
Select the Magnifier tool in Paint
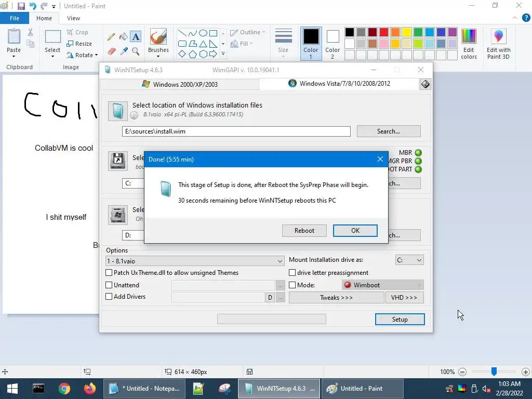pyautogui.click(x=136, y=51)
